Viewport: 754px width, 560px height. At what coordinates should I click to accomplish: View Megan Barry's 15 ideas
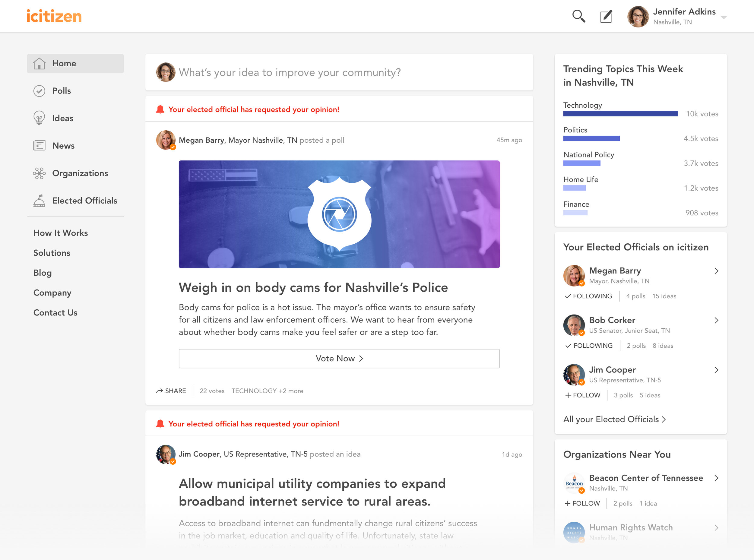(664, 296)
